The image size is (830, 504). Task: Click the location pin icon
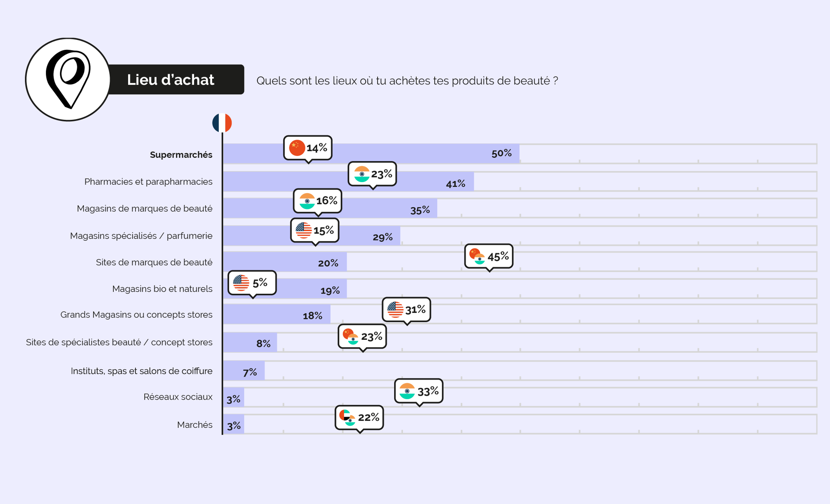pos(68,80)
